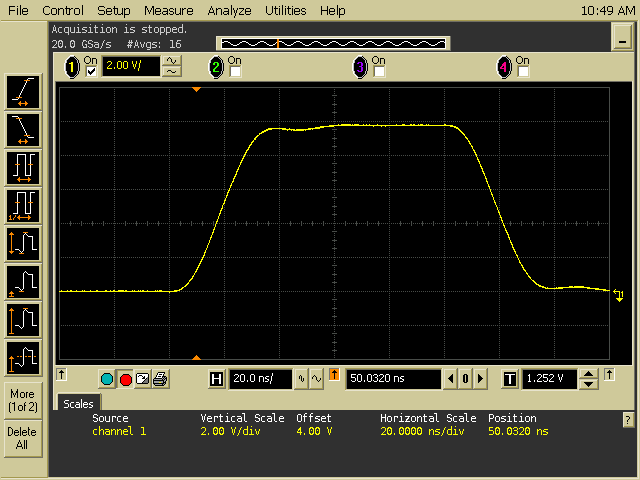Click the blue circle Run acquisition button

(x=107, y=379)
